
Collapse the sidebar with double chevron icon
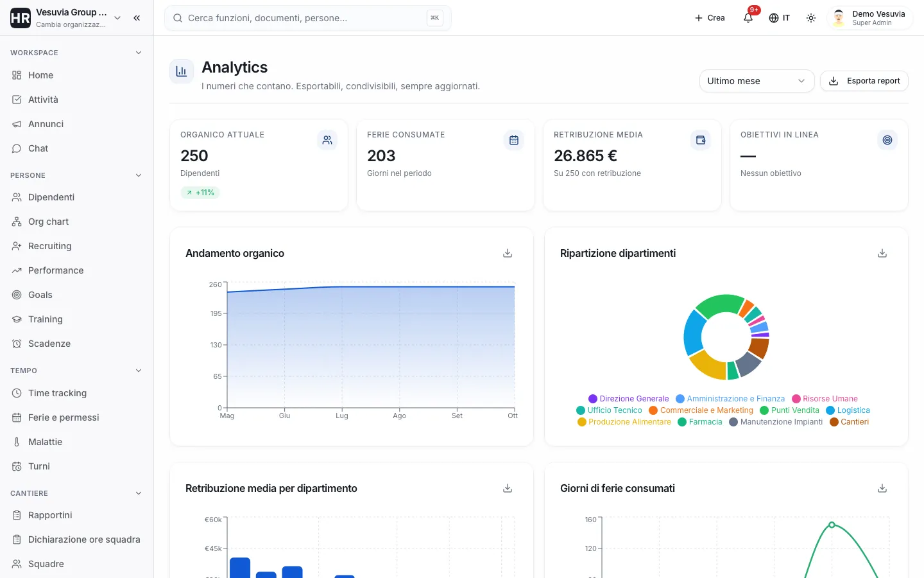click(x=137, y=18)
